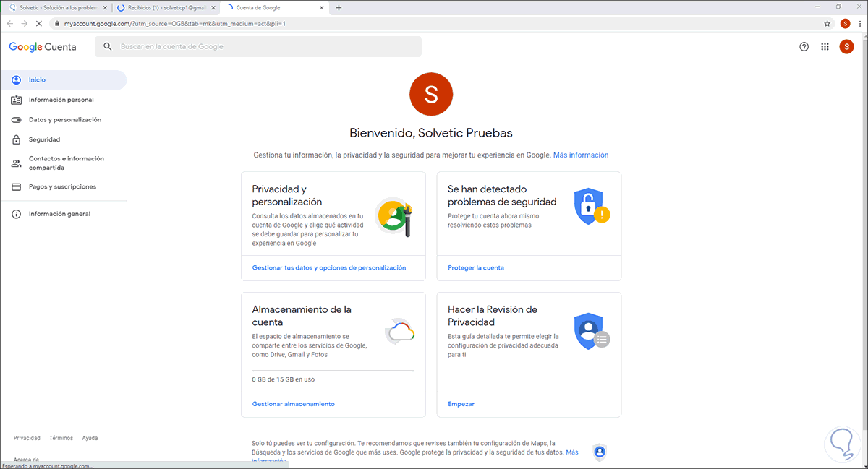Click the help question mark icon
Screen dimensions: 868x469
[x=804, y=46]
